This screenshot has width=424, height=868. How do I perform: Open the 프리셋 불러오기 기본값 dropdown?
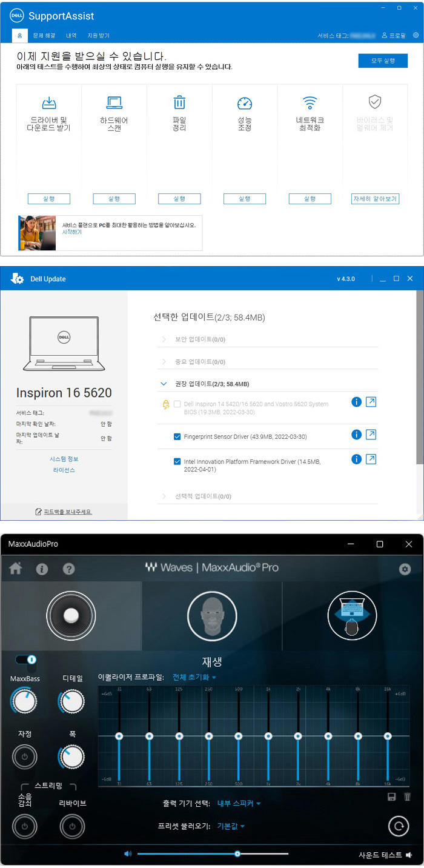coord(231,826)
